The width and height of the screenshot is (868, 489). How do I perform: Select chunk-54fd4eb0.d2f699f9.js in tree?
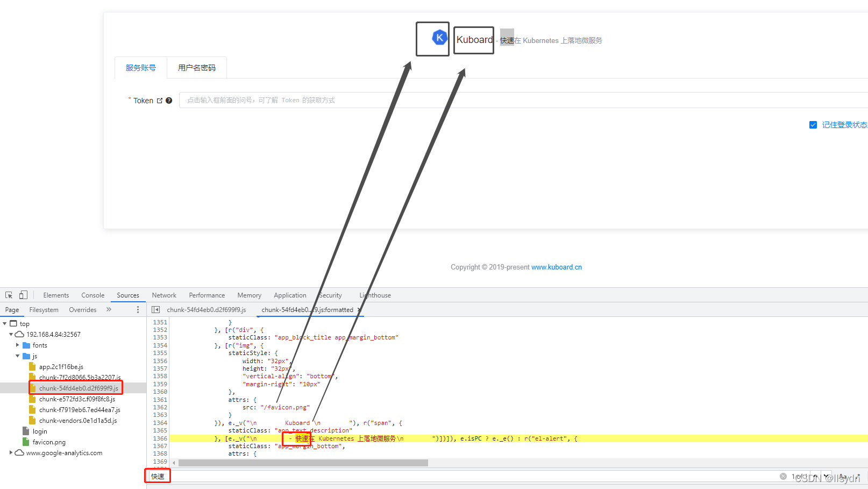[79, 388]
